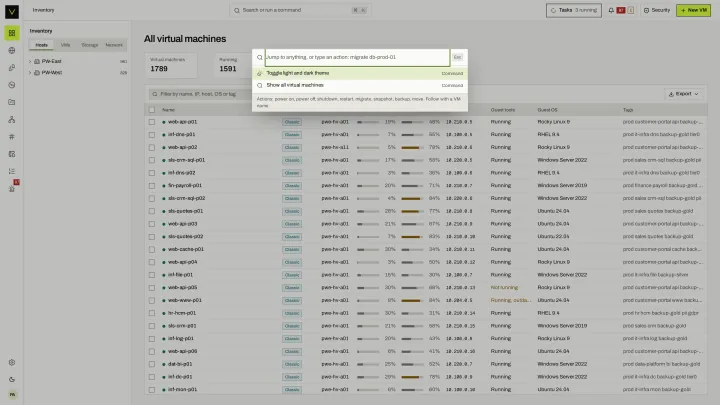
Task: Click Not running status for web-api-p05
Action: [504, 287]
